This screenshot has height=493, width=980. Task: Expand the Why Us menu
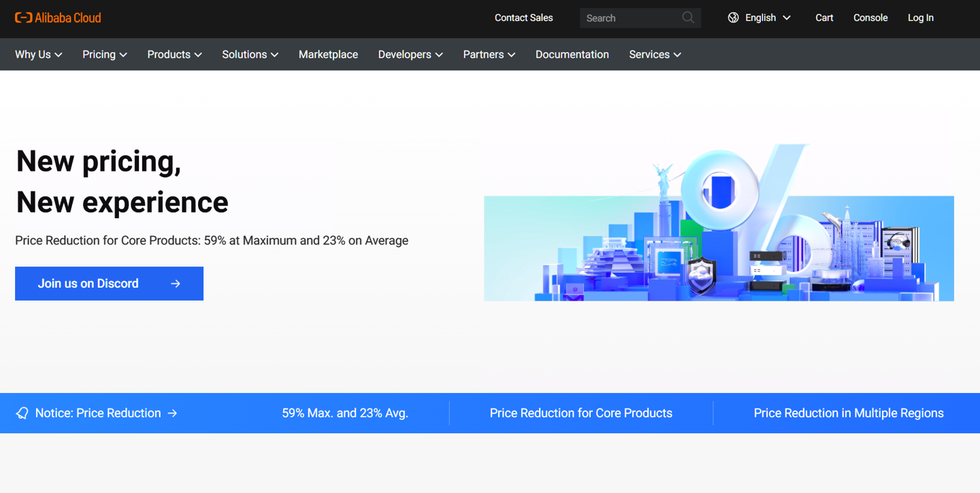38,54
